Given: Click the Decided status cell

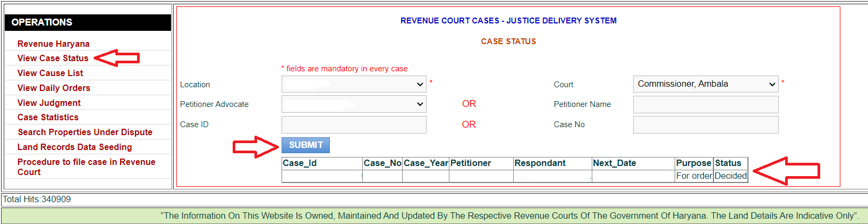Looking at the screenshot, I should tap(730, 176).
